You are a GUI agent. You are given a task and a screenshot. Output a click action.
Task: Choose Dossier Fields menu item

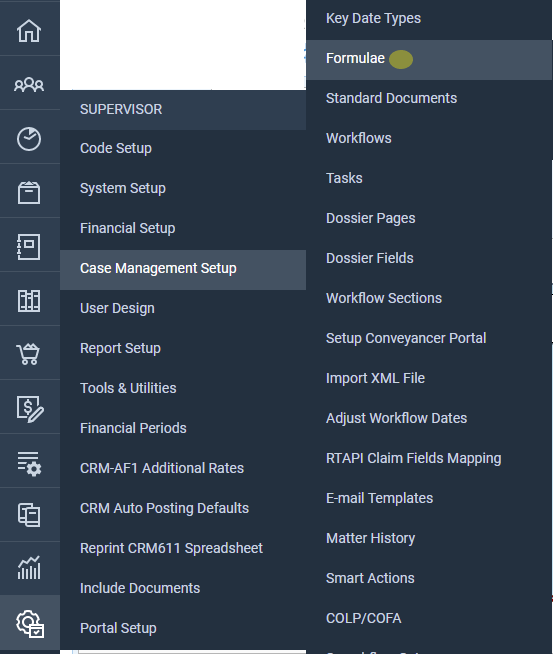[x=429, y=258]
